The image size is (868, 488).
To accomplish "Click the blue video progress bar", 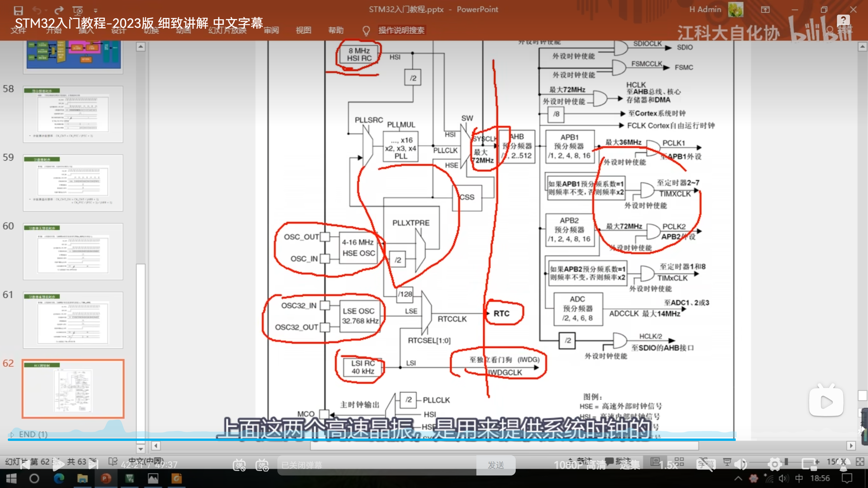I will click(373, 440).
